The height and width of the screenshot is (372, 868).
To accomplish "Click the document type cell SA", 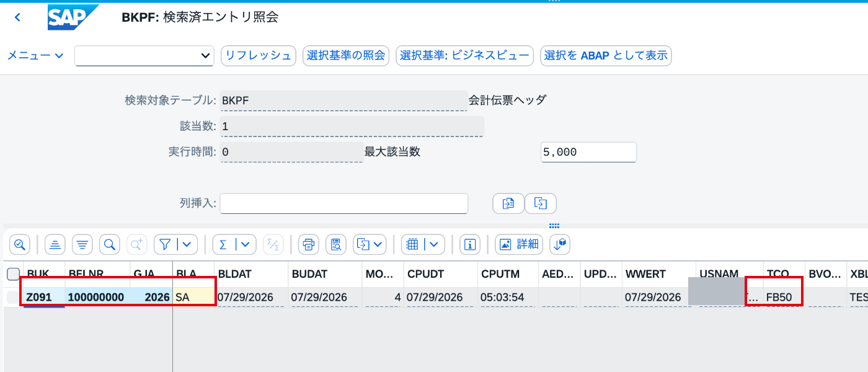I will 193,298.
